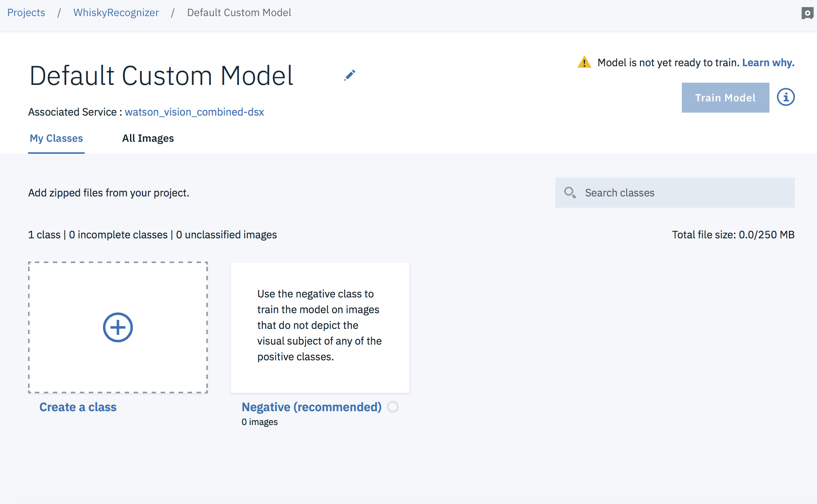Open the Negative (recommended) class name
817x504 pixels.
tap(312, 407)
